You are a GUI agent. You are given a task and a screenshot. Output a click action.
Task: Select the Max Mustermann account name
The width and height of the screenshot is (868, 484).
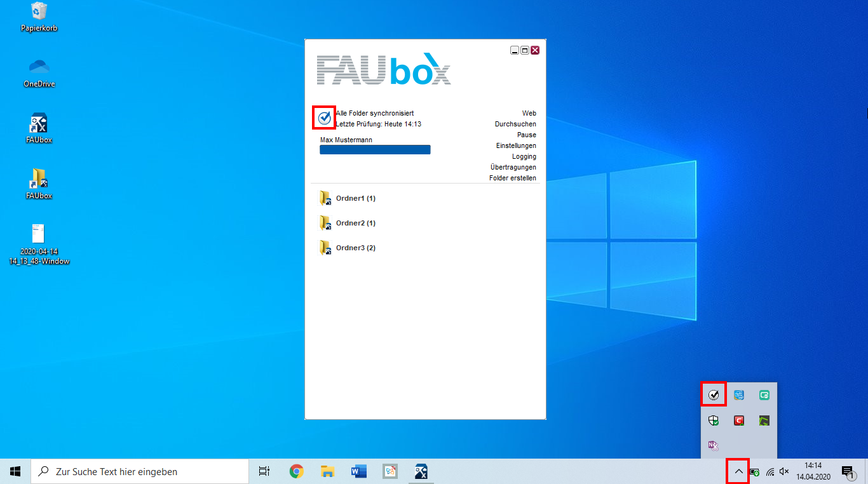pos(346,140)
